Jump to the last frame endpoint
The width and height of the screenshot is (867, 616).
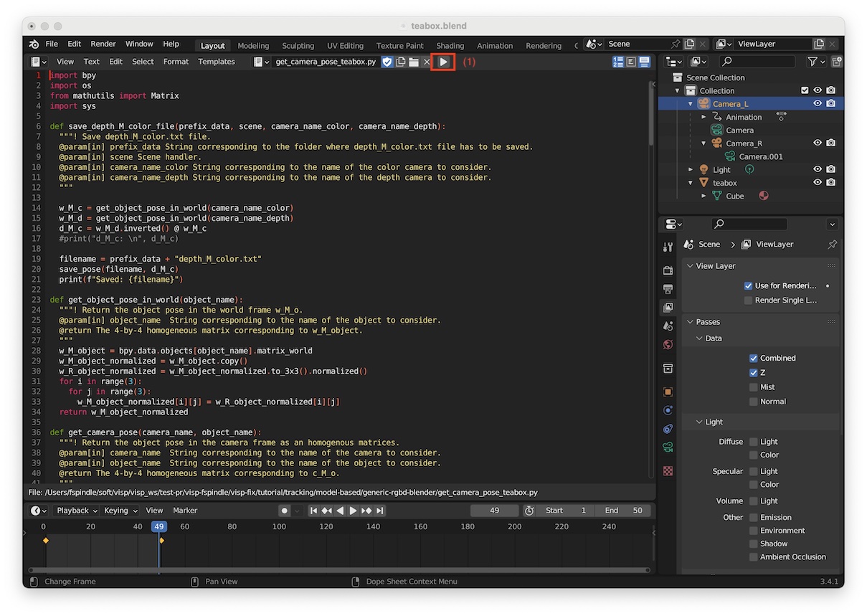(380, 511)
